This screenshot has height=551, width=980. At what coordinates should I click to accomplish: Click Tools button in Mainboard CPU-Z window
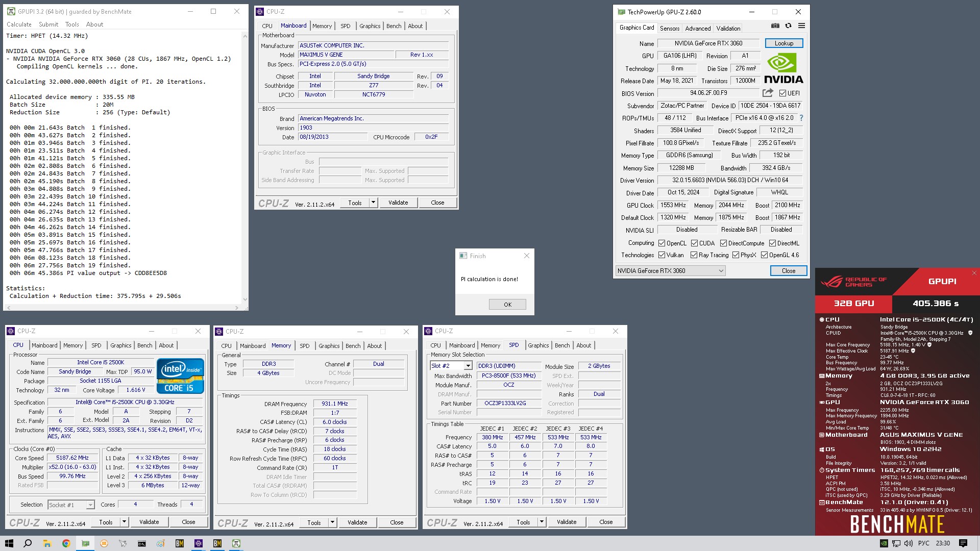[355, 203]
